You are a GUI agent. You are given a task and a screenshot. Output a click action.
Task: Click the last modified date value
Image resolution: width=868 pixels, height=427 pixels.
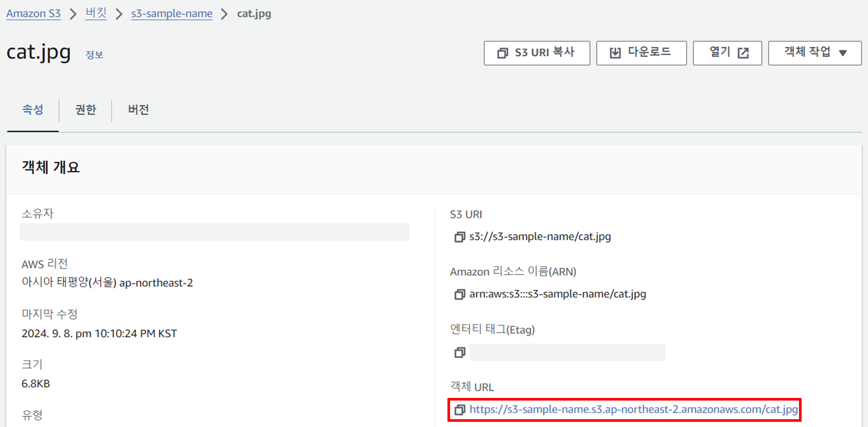click(x=99, y=333)
